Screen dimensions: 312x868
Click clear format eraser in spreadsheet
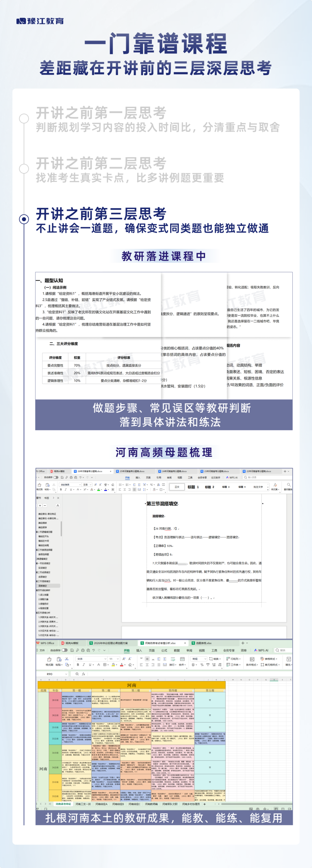(130, 665)
